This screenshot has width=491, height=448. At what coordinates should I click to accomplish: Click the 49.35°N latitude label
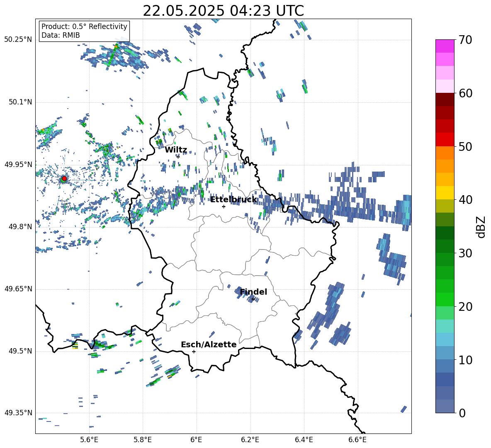[x=18, y=413]
